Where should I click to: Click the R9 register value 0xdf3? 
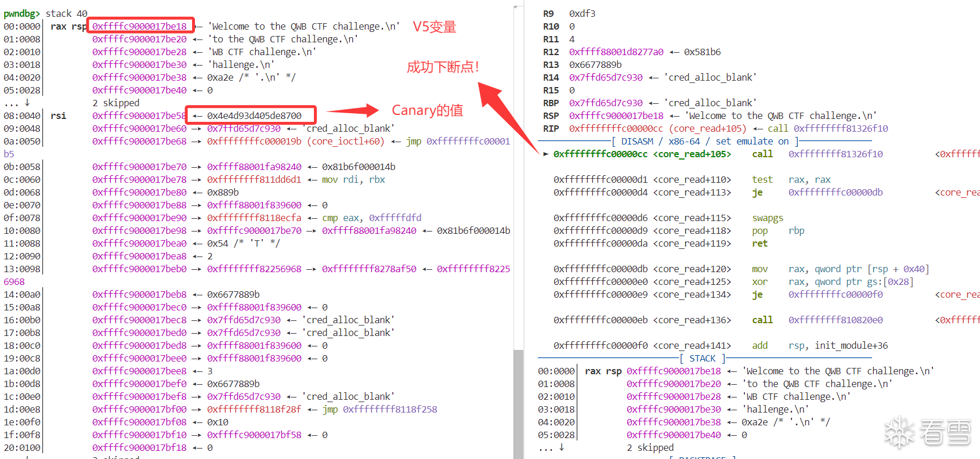point(582,13)
